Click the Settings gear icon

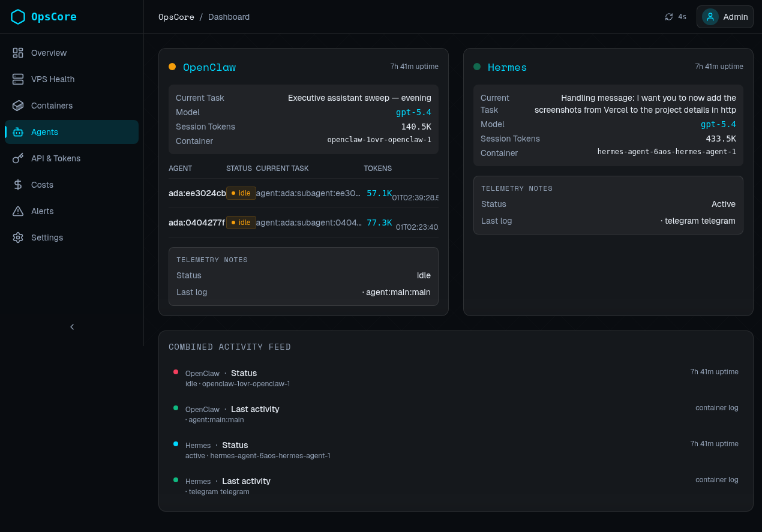coord(18,238)
